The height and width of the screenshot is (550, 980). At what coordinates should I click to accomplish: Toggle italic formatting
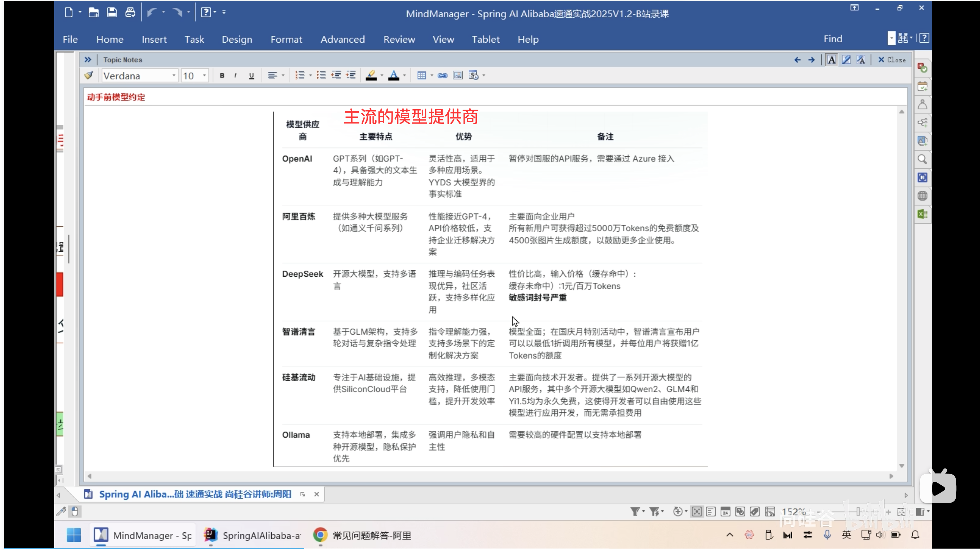(x=236, y=75)
